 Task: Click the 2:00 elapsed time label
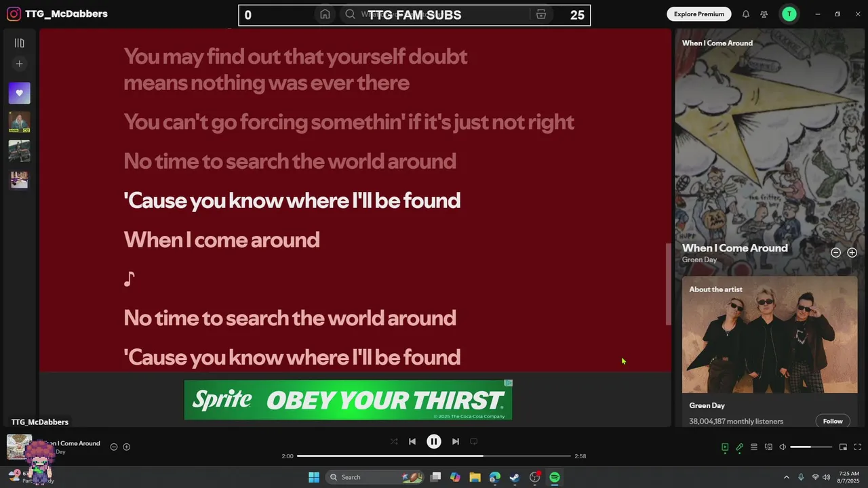(288, 456)
